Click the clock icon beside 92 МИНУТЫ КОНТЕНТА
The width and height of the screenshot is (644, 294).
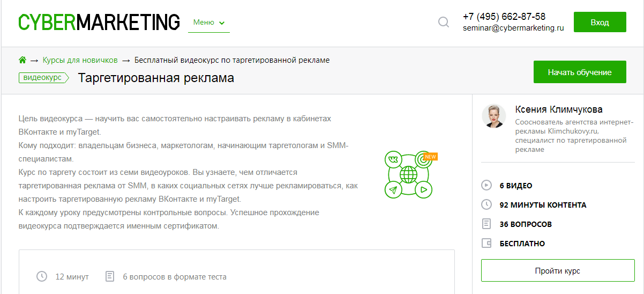click(x=486, y=205)
